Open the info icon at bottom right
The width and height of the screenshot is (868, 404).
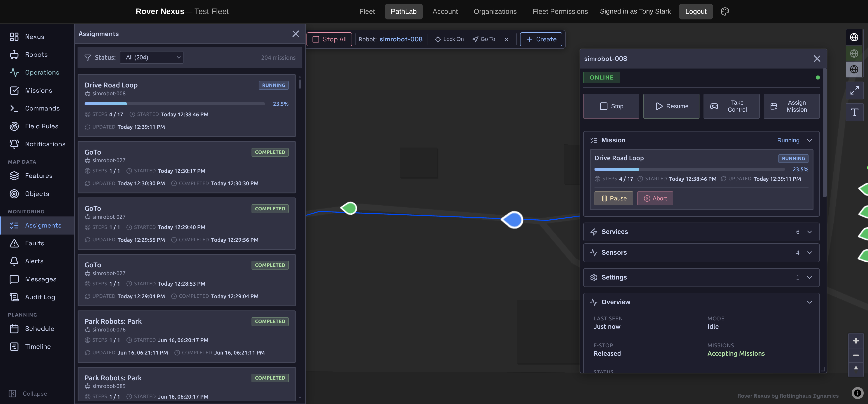click(x=857, y=393)
